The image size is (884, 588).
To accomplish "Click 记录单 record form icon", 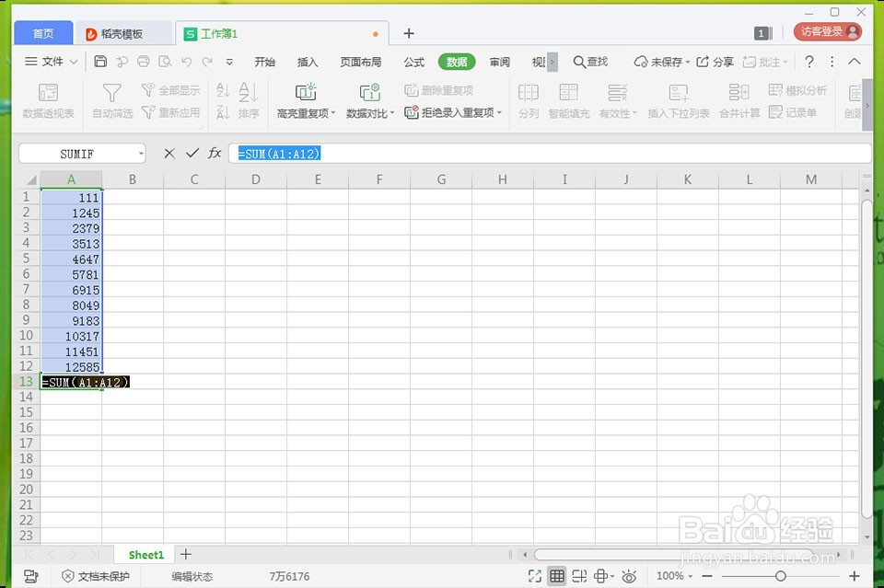I will [x=793, y=112].
